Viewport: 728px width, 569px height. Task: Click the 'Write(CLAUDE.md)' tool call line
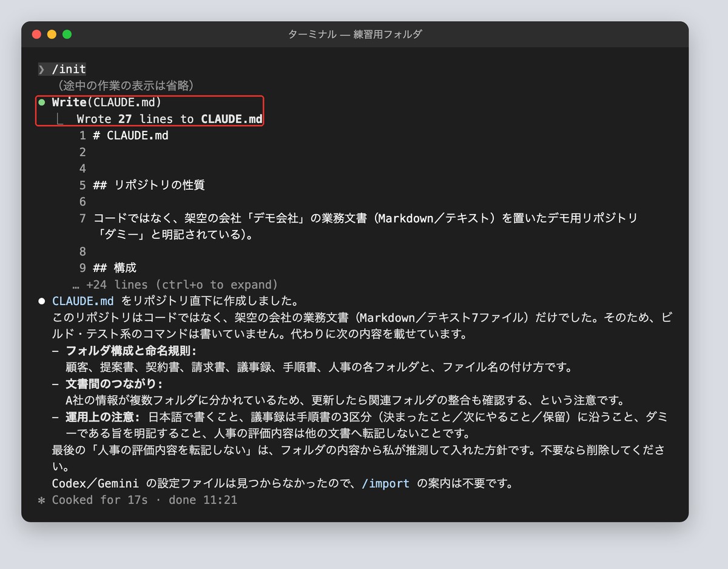107,103
